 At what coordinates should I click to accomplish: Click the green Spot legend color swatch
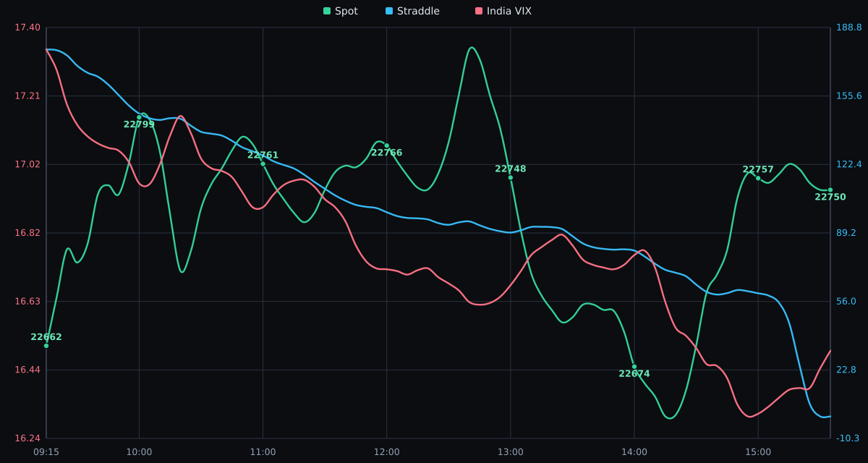[x=327, y=11]
